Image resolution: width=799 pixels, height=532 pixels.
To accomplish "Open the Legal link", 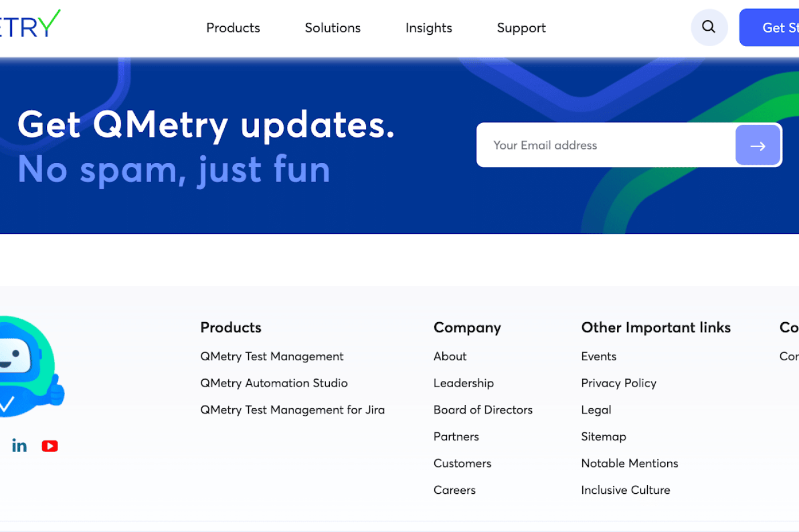I will click(x=596, y=410).
